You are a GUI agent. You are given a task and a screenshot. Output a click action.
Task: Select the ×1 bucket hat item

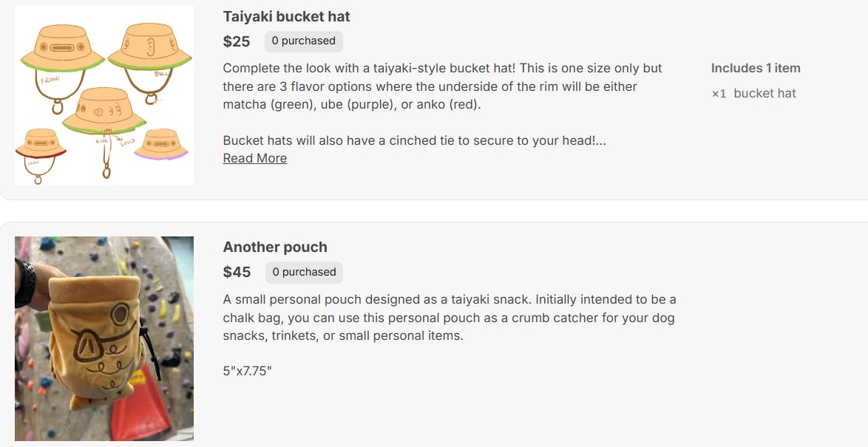[753, 93]
